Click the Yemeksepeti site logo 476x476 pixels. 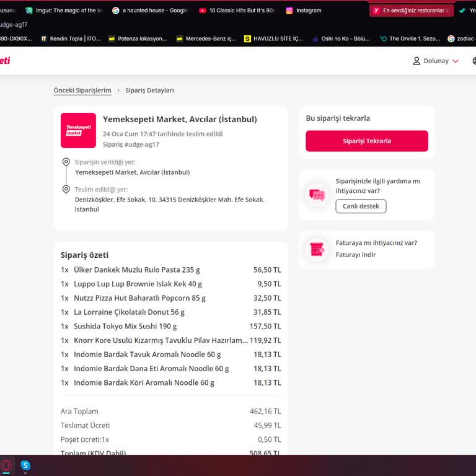click(x=5, y=61)
